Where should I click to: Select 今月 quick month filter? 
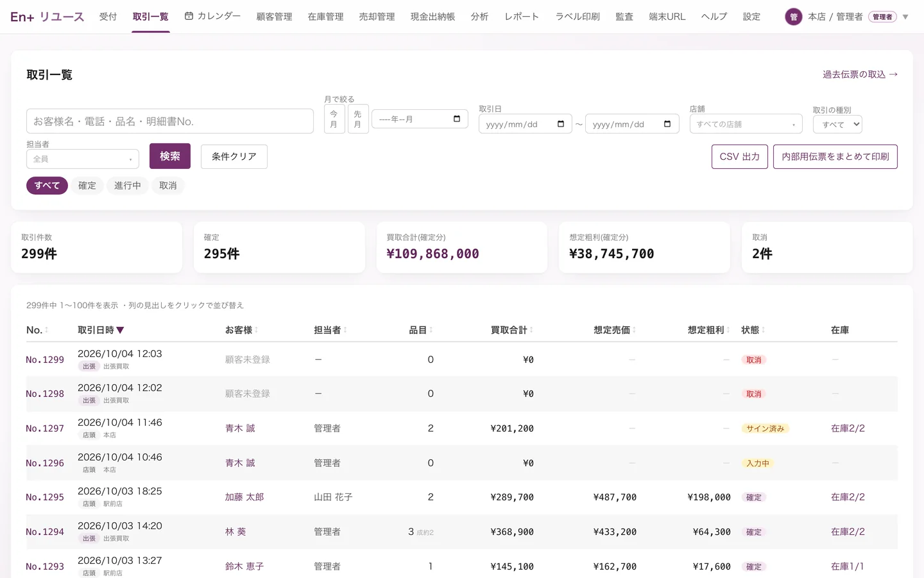(334, 119)
